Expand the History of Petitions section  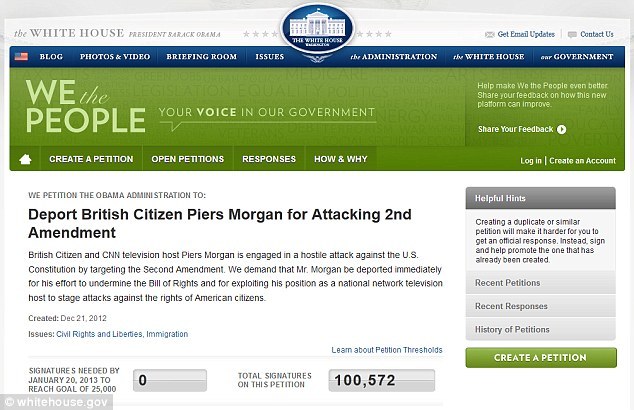(540, 330)
